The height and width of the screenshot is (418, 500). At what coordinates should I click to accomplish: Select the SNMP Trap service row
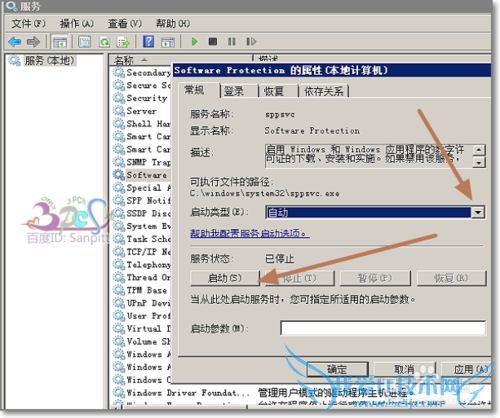tap(142, 162)
